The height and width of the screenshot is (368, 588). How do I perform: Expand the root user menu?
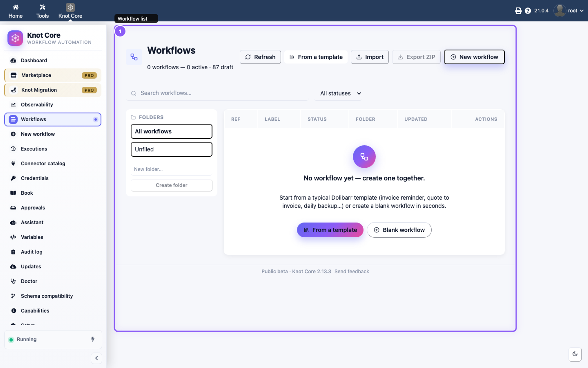[569, 11]
